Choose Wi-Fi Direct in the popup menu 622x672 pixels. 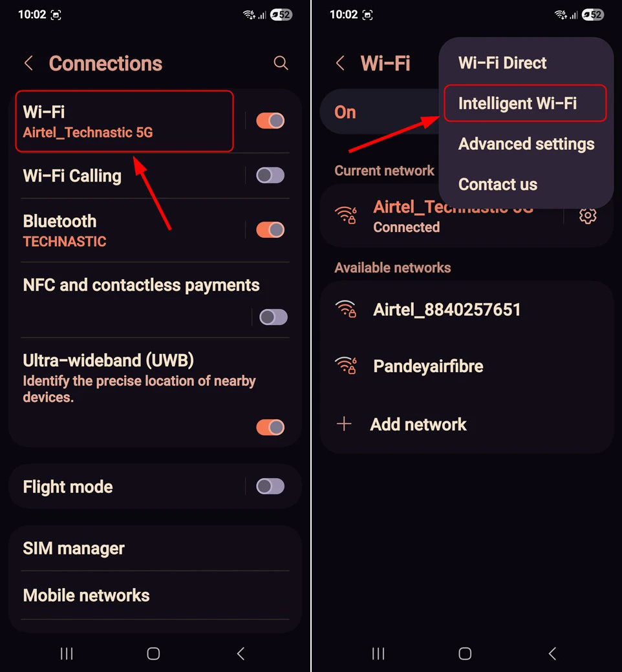pyautogui.click(x=502, y=63)
